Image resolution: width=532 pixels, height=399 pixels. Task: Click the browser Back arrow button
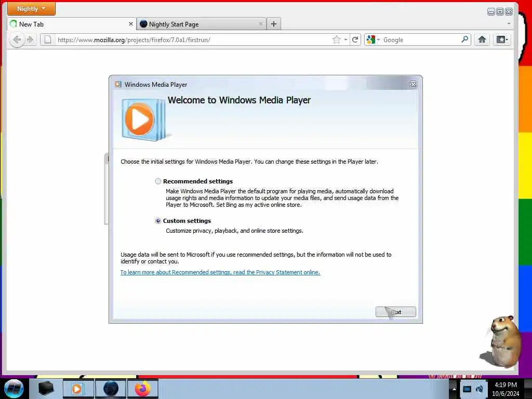pyautogui.click(x=17, y=39)
